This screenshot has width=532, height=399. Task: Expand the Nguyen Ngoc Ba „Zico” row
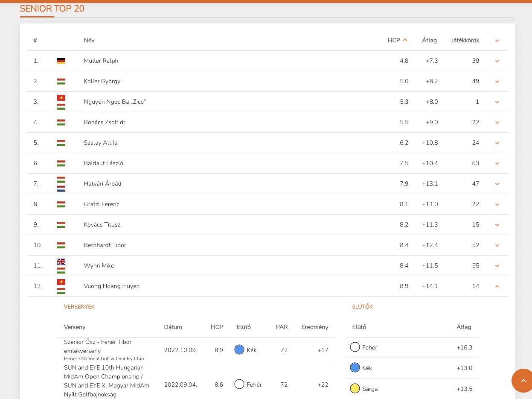pos(497,102)
